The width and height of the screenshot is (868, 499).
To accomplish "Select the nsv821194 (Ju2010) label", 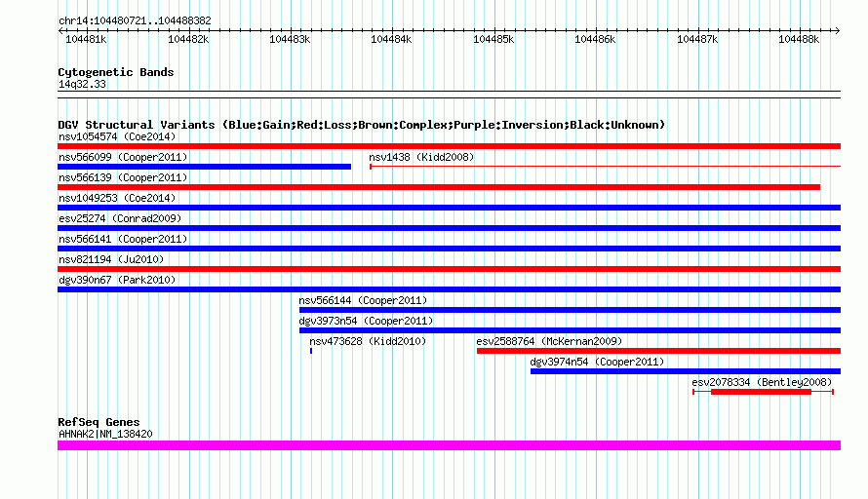I will pyautogui.click(x=111, y=259).
